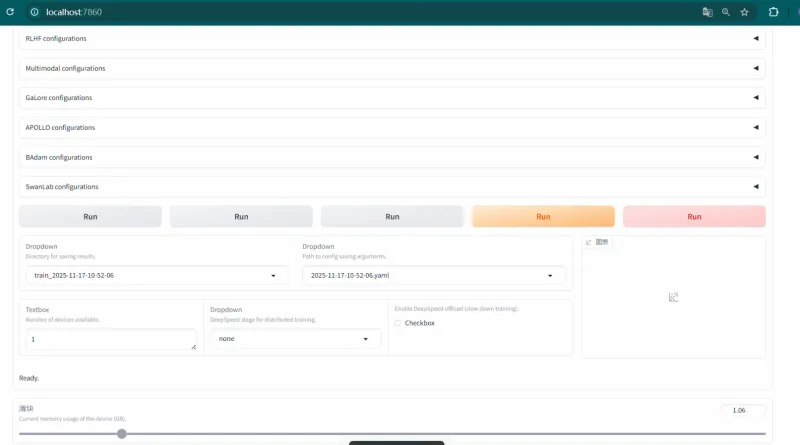Expand Multimodal configurations section
This screenshot has height=445, width=800.
point(392,68)
